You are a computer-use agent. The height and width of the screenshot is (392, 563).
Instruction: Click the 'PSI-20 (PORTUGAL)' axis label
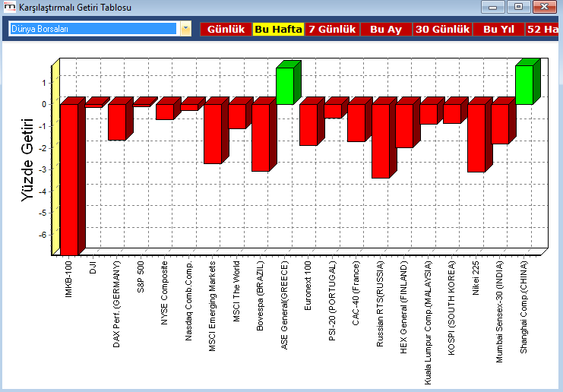coord(332,301)
